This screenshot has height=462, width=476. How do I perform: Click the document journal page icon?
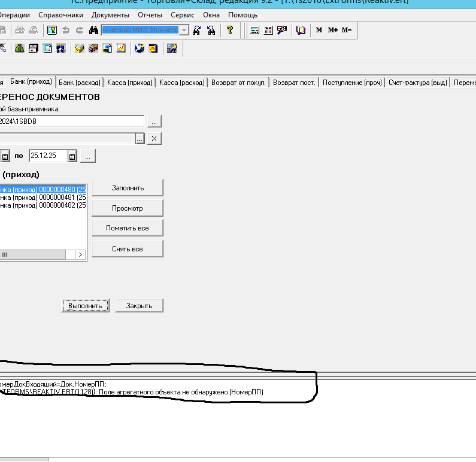click(x=47, y=48)
